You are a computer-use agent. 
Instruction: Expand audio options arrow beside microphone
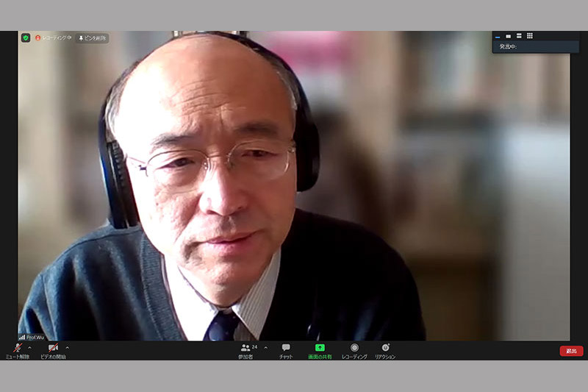[x=29, y=348]
